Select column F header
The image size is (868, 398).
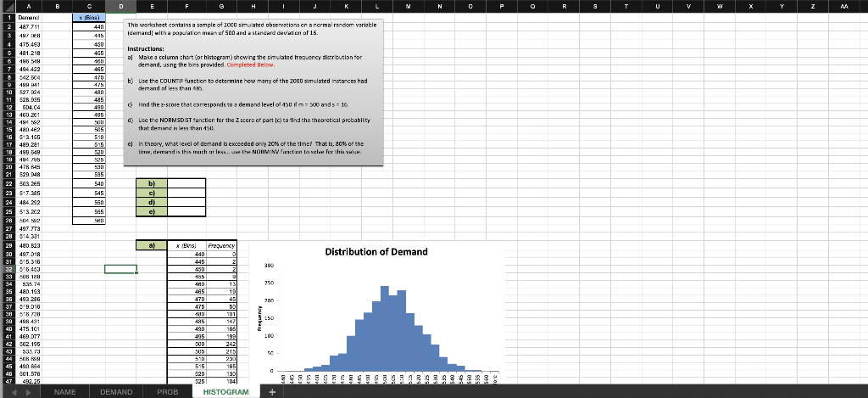tap(186, 7)
